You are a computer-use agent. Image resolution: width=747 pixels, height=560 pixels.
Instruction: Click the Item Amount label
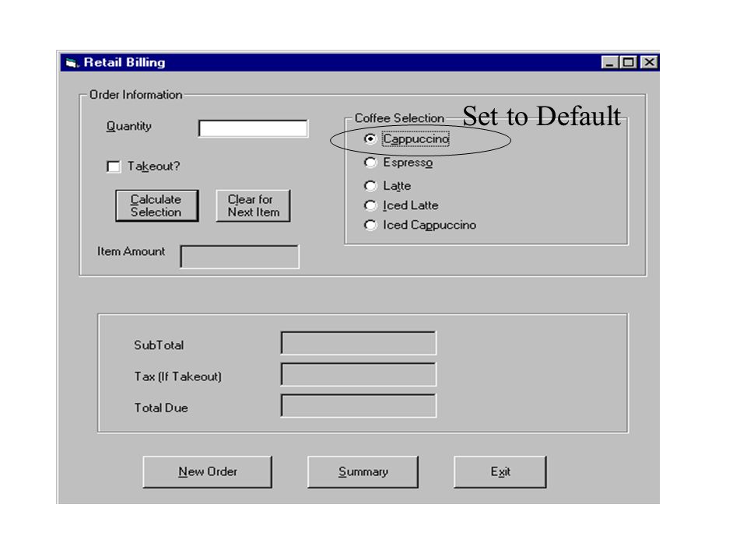131,251
